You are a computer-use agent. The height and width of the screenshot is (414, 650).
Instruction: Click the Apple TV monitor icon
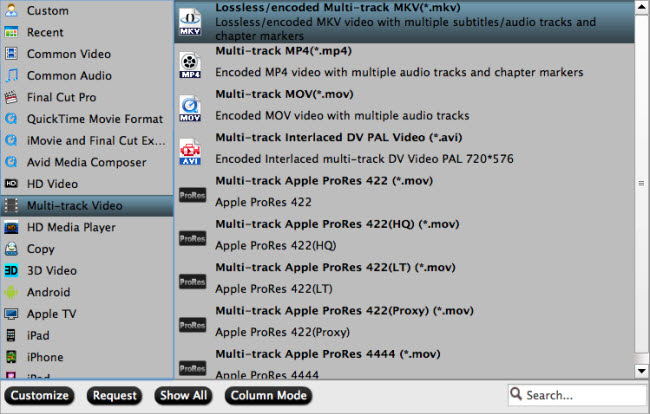pyautogui.click(x=11, y=314)
